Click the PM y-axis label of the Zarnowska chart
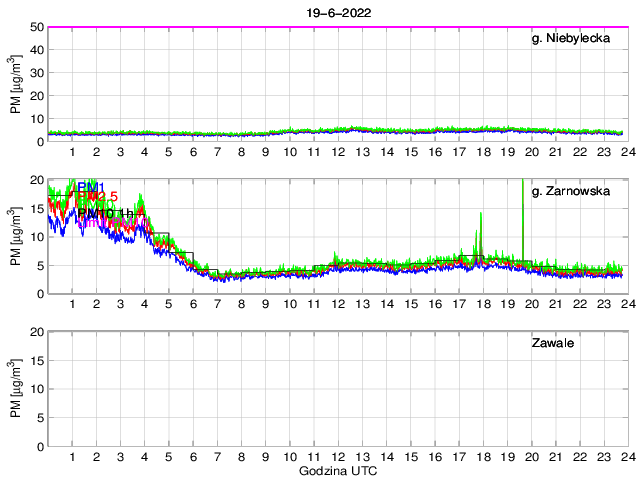The image size is (640, 480). 16,236
